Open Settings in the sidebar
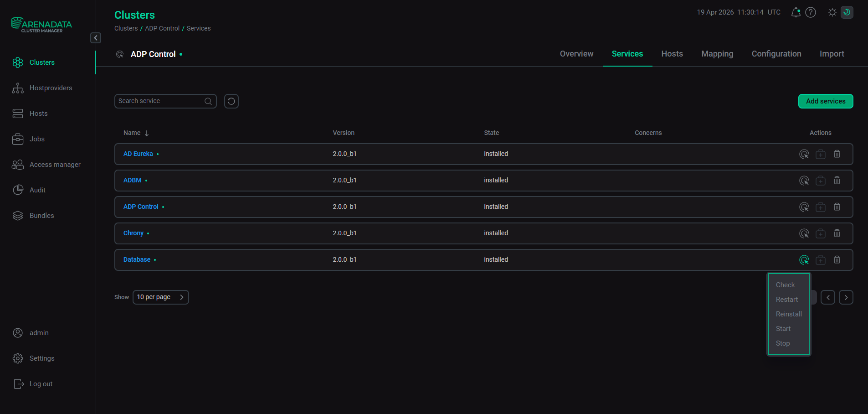Screen dimensions: 868x414 [x=33, y=358]
